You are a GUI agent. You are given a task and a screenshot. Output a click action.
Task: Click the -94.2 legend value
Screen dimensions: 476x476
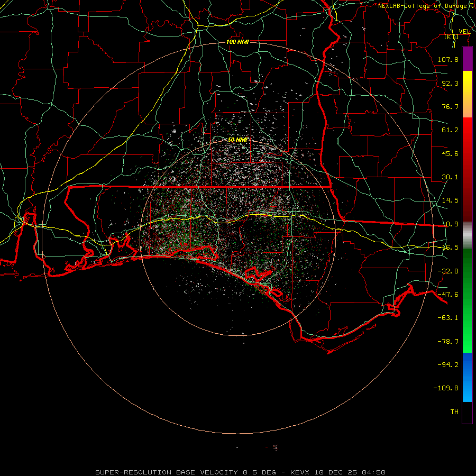tap(448, 365)
